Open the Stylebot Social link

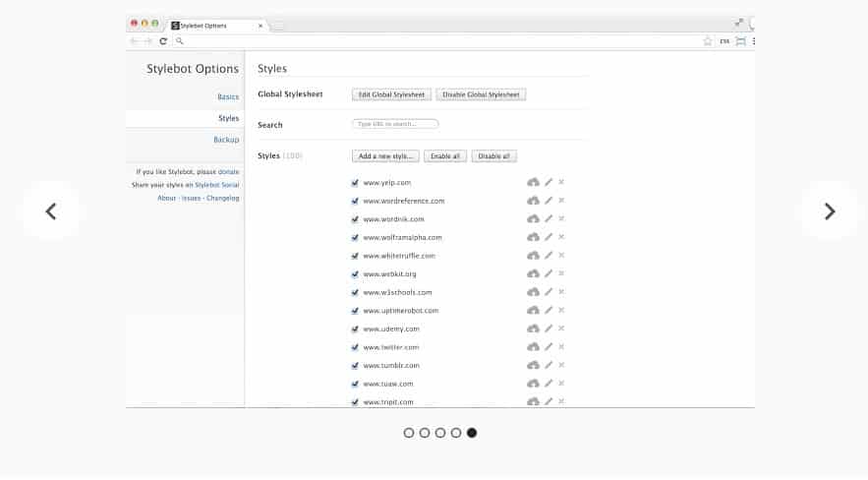[217, 185]
